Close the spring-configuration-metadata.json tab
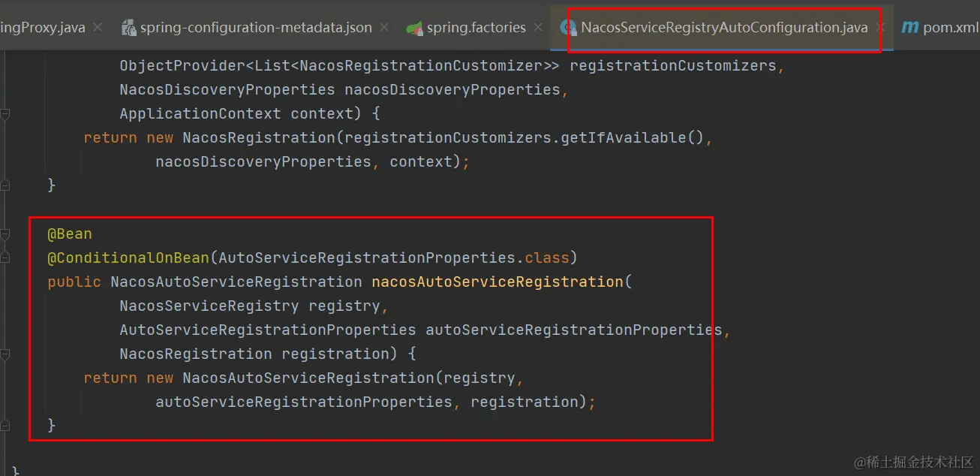Image resolution: width=980 pixels, height=476 pixels. [385, 28]
